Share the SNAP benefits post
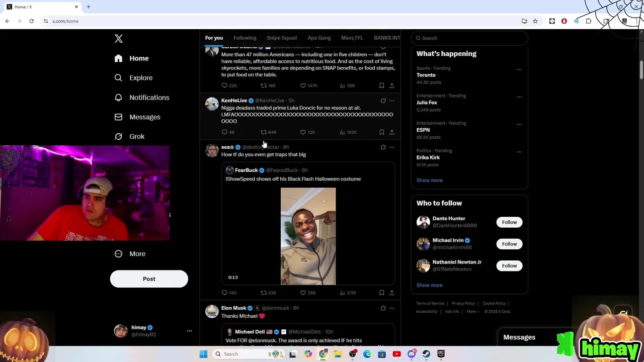 [x=392, y=85]
